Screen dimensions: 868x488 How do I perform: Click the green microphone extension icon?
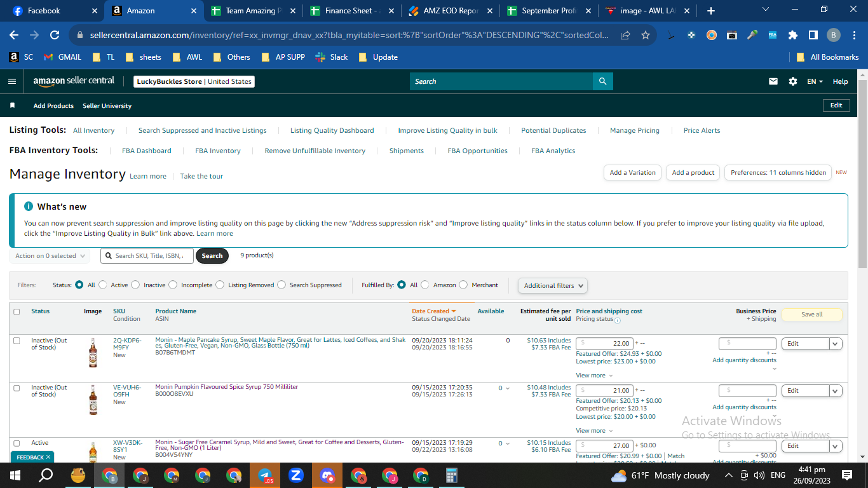pos(752,36)
